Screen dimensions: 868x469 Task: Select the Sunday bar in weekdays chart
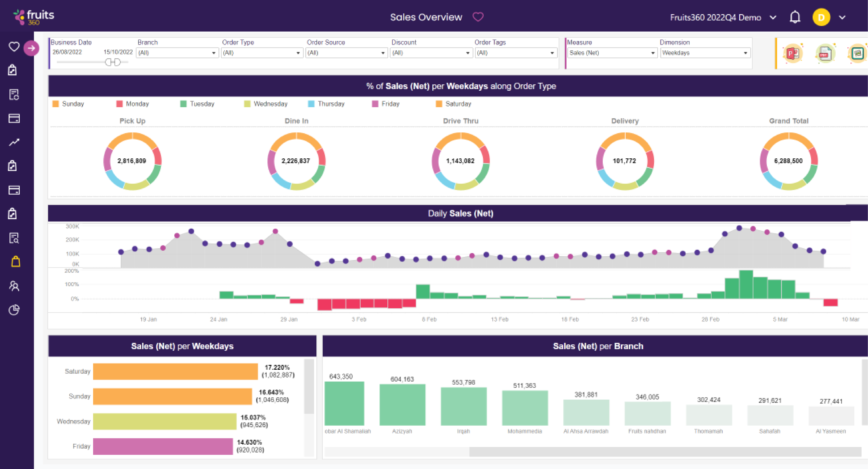(x=172, y=396)
